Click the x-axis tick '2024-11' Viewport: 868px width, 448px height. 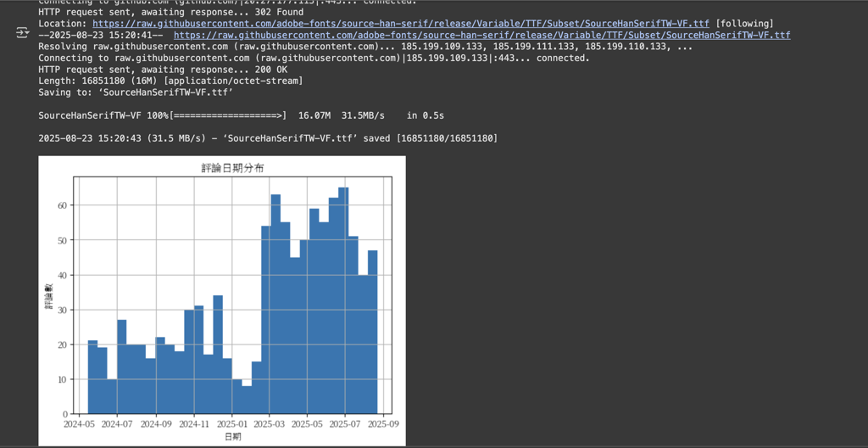(194, 425)
